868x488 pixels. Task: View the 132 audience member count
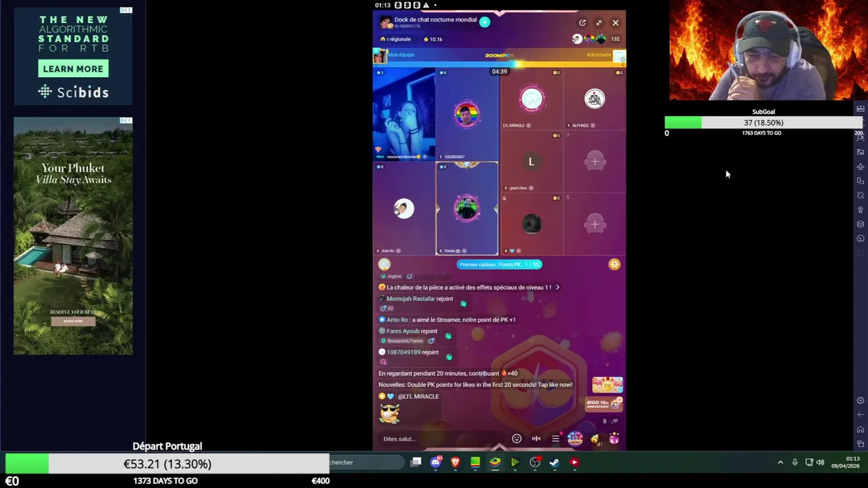point(615,39)
